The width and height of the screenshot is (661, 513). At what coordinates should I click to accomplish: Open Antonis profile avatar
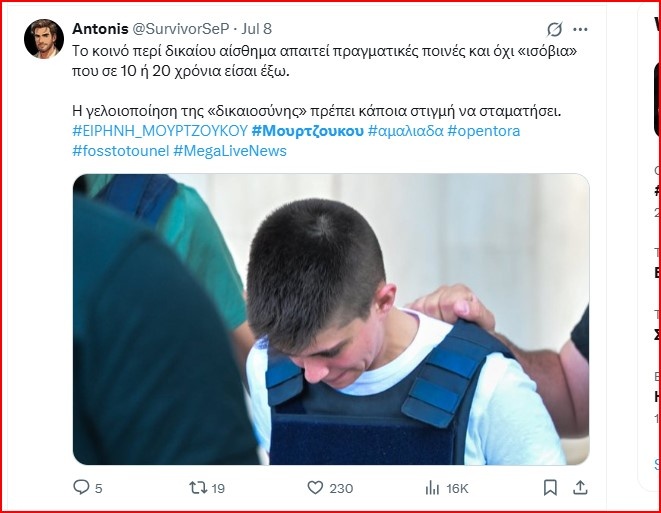(x=44, y=39)
